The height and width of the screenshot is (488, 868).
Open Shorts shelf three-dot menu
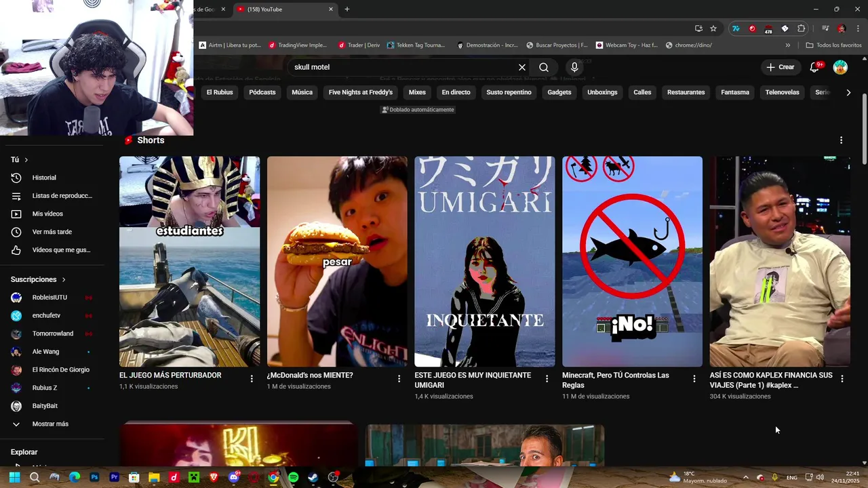pyautogui.click(x=841, y=140)
